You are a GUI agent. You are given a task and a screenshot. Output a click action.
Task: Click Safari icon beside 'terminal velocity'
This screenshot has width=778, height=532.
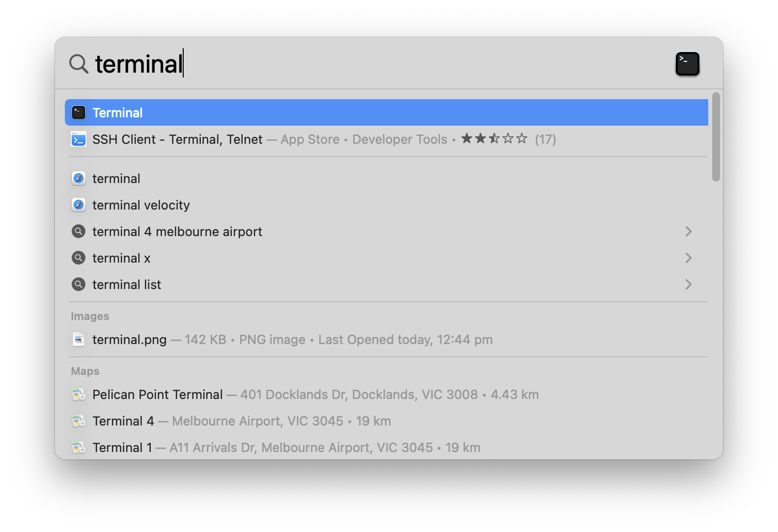(79, 205)
